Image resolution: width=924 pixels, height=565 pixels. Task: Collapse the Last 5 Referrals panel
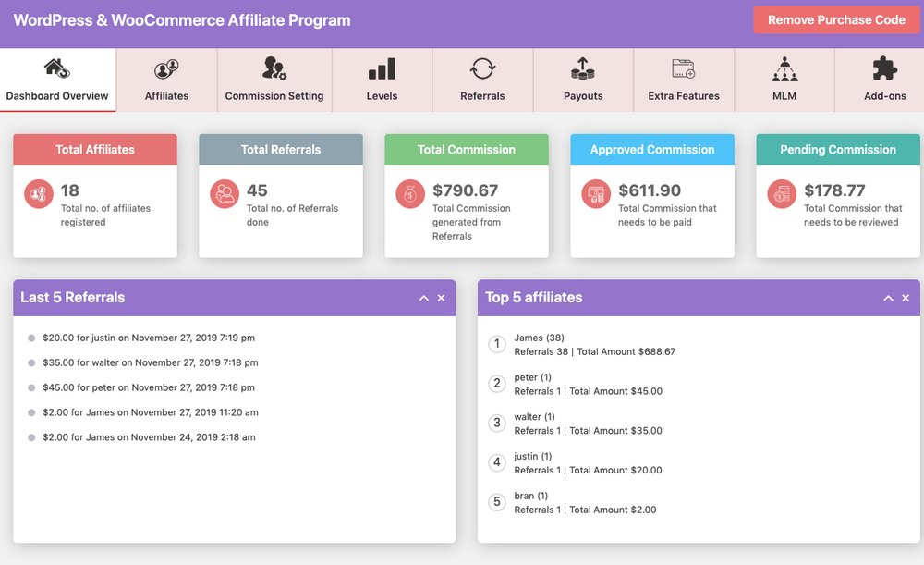click(424, 298)
